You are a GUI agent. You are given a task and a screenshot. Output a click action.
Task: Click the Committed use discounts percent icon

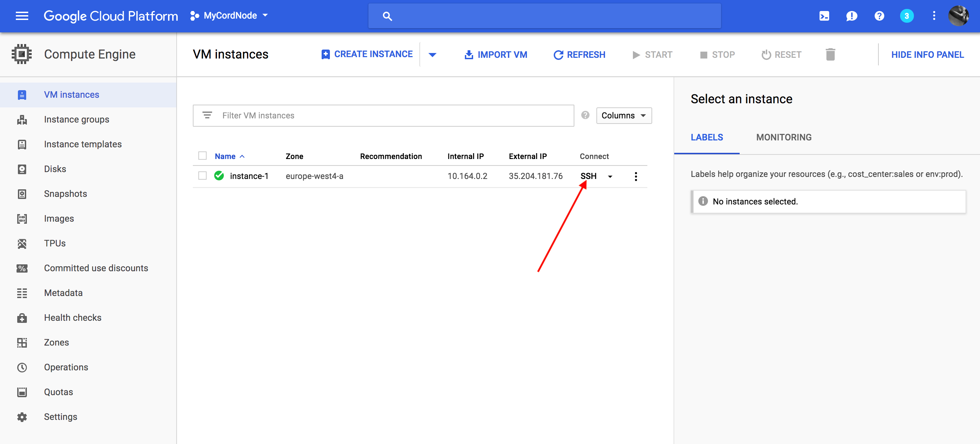click(x=22, y=268)
